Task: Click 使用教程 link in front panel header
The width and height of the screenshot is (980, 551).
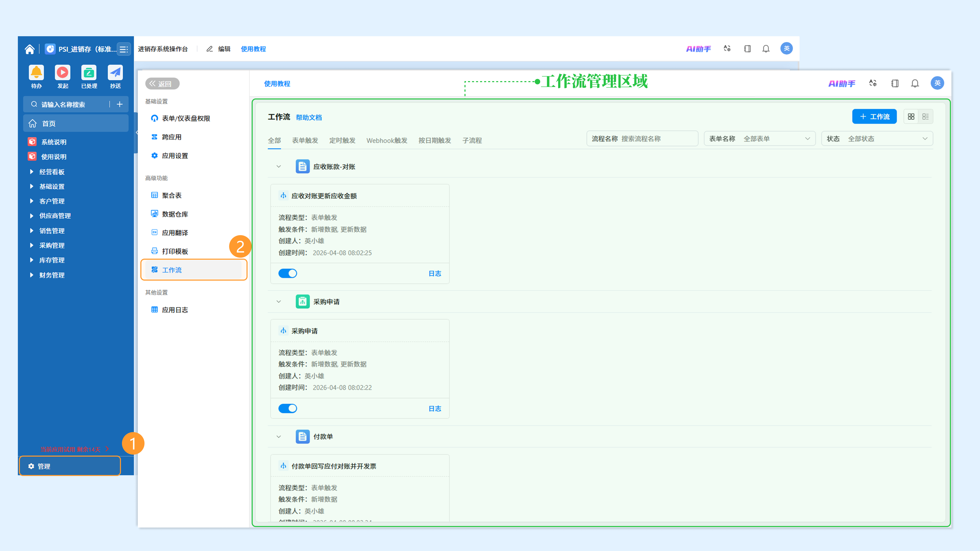Action: (x=277, y=84)
